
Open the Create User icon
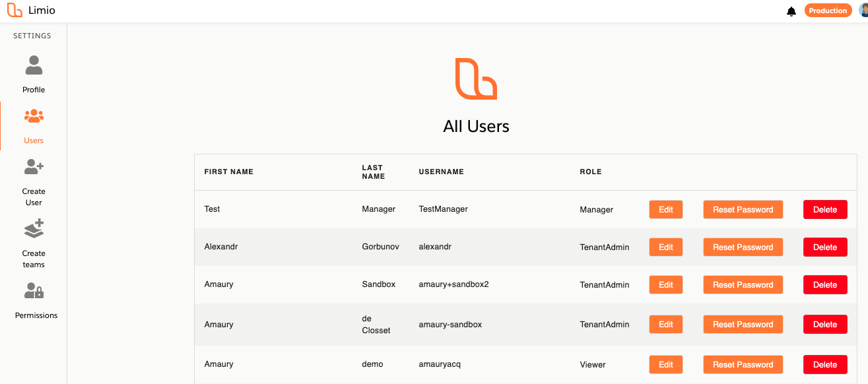coord(34,167)
